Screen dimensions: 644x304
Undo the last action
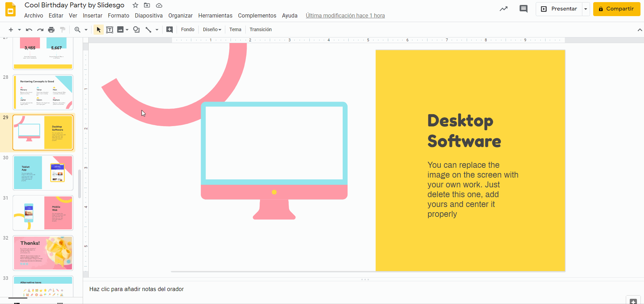[29, 30]
